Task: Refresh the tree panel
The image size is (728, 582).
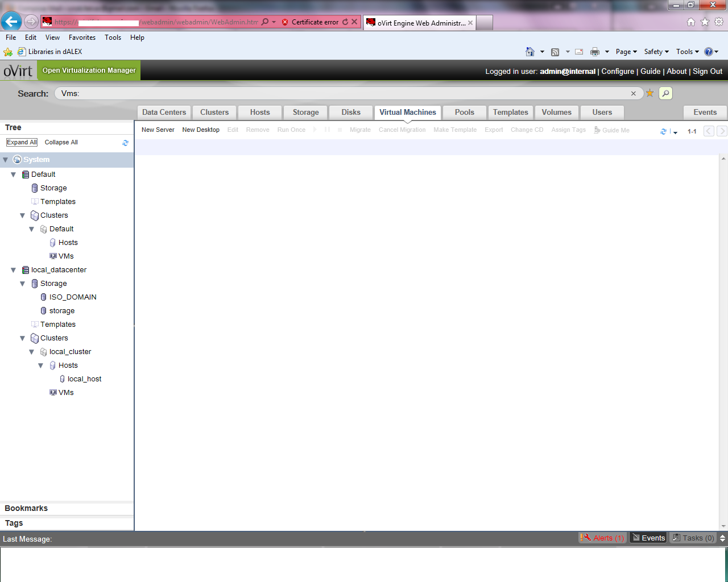Action: tap(125, 143)
